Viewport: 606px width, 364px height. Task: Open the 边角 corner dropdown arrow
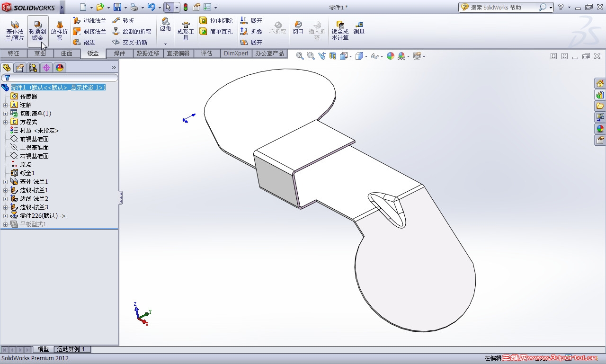point(166,44)
